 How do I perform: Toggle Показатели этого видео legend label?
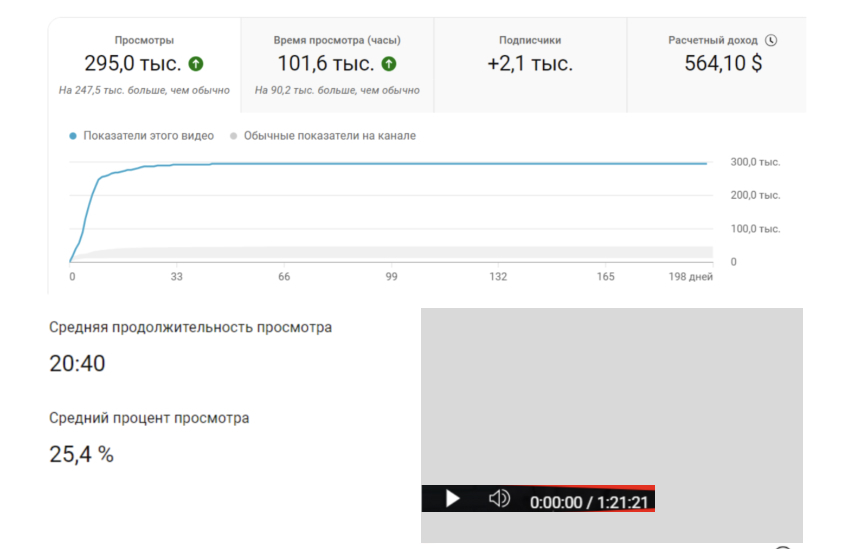click(x=148, y=136)
